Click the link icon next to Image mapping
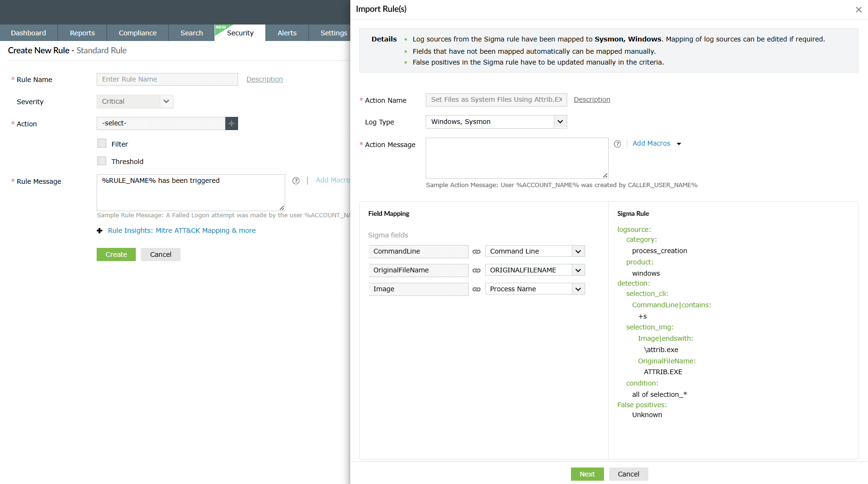This screenshot has width=868, height=484. pos(477,289)
